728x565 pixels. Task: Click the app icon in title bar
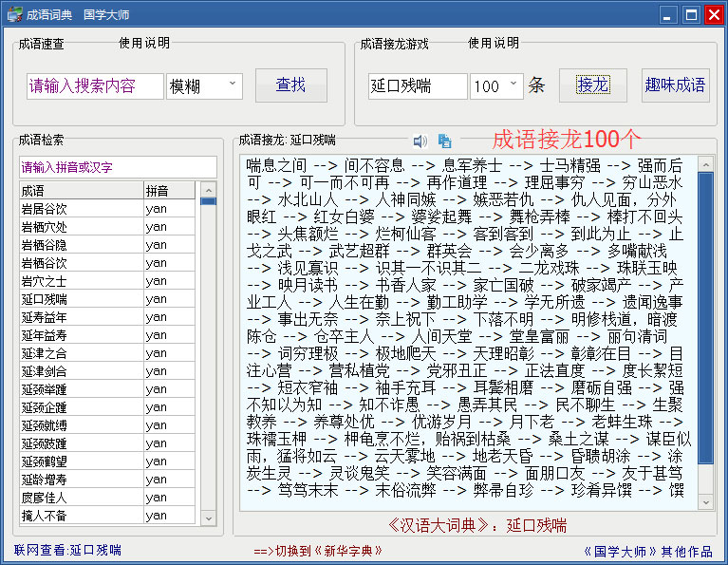pos(12,14)
